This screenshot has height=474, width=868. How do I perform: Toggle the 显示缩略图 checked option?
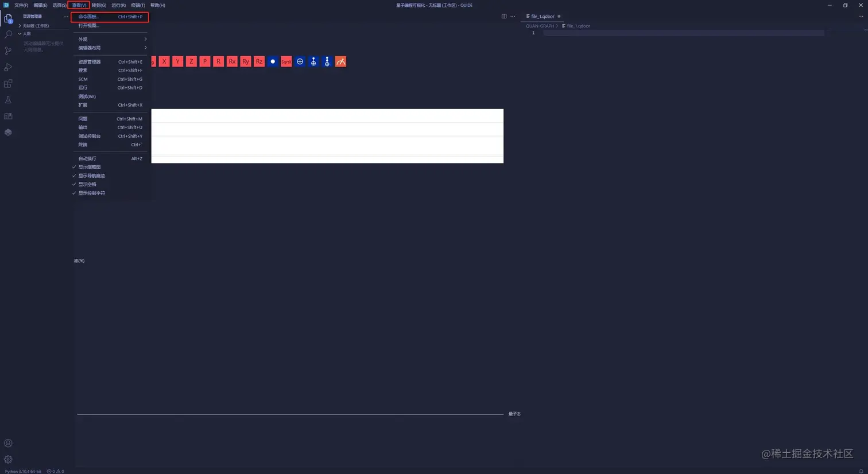pyautogui.click(x=110, y=167)
